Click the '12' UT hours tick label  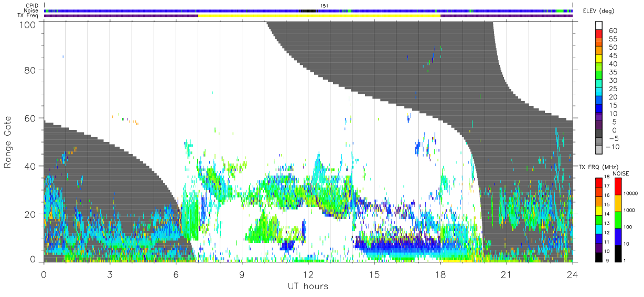coord(308,274)
